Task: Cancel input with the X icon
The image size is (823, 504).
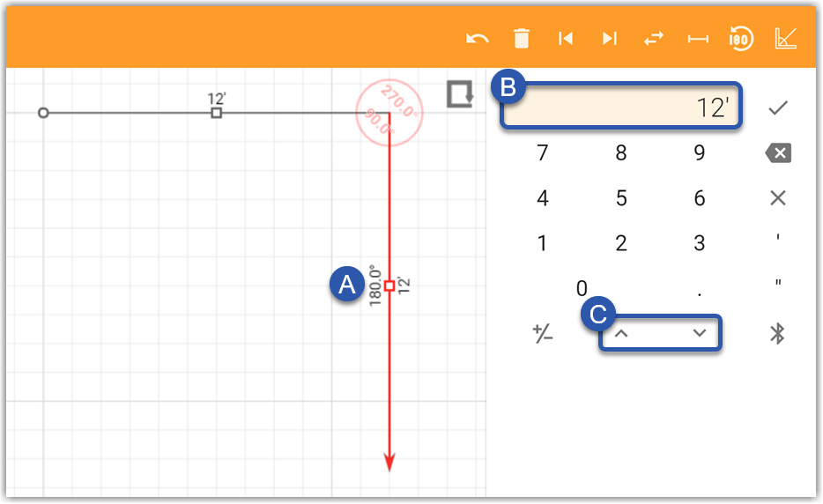Action: (778, 198)
